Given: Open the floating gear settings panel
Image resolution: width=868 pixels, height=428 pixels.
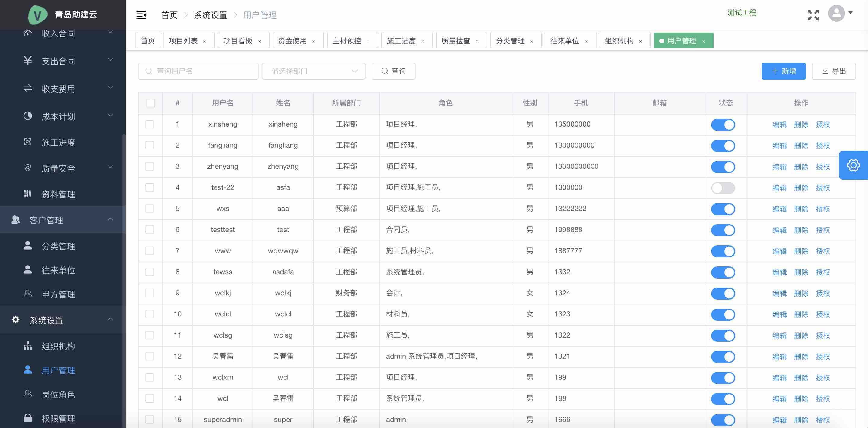Looking at the screenshot, I should coord(853,165).
